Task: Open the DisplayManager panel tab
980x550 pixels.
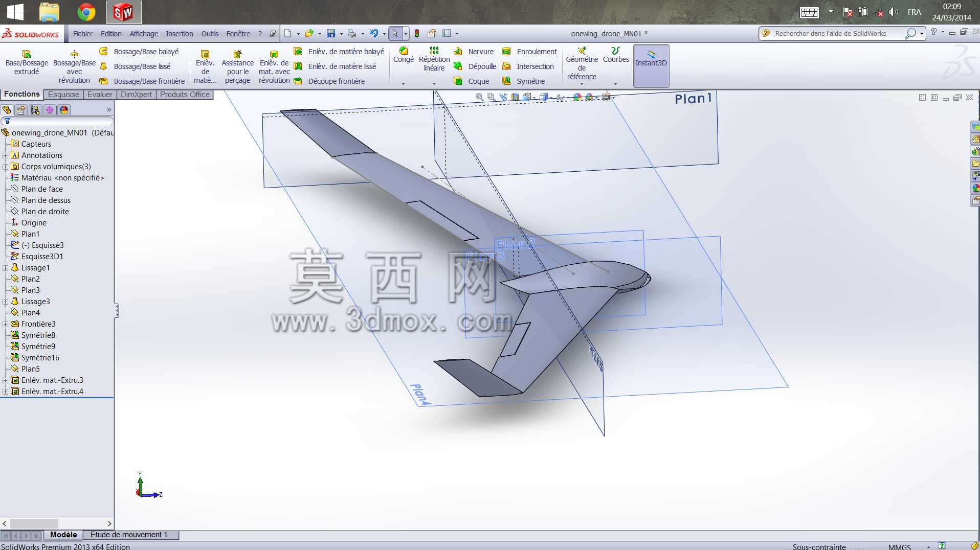Action: 64,110
